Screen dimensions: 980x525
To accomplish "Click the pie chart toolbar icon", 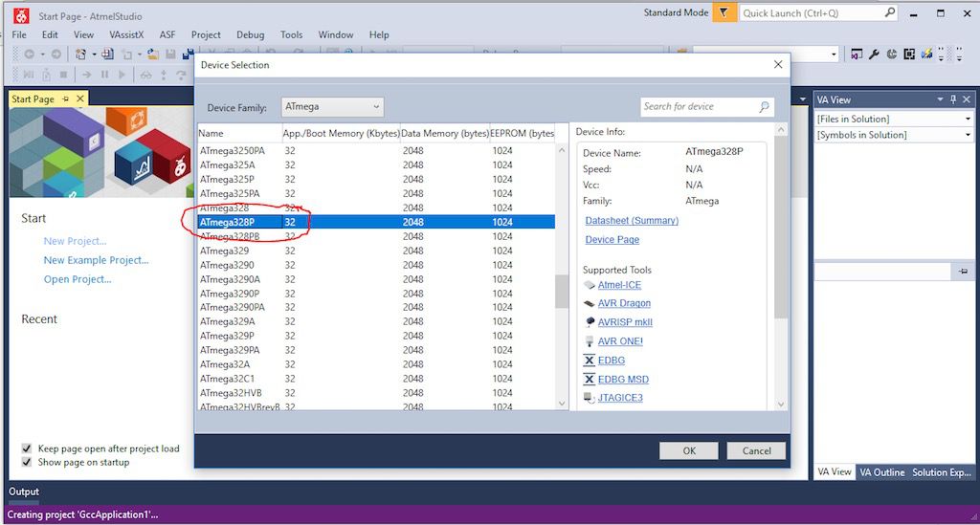I will pos(892,55).
